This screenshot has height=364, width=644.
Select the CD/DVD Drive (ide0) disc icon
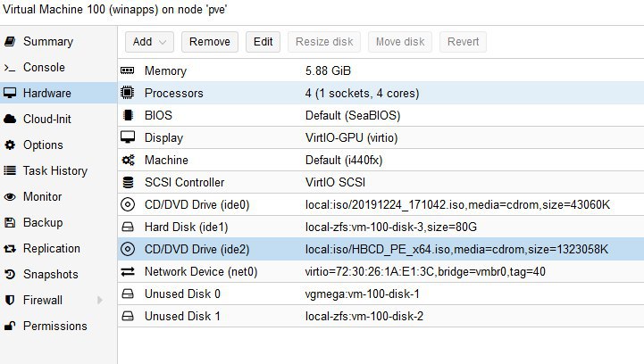tap(128, 204)
